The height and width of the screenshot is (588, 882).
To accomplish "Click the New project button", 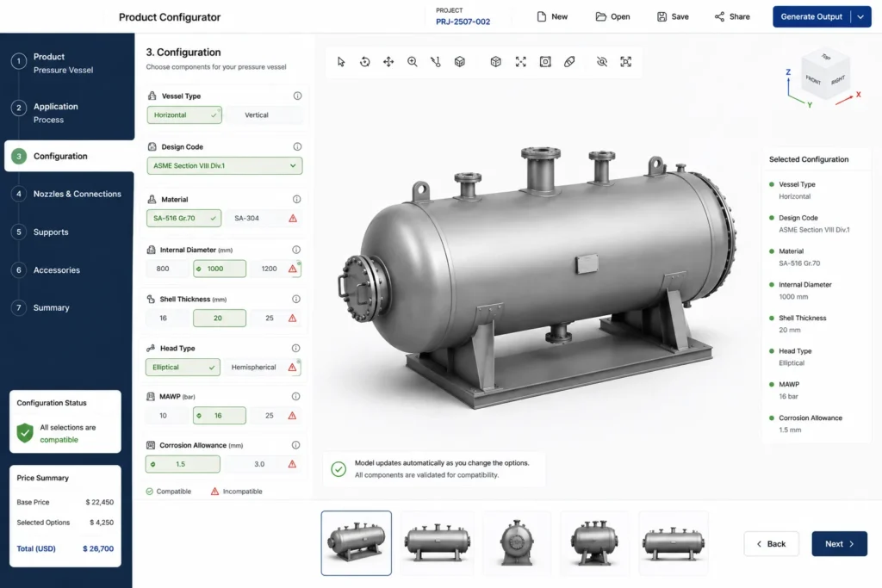I will coord(552,17).
